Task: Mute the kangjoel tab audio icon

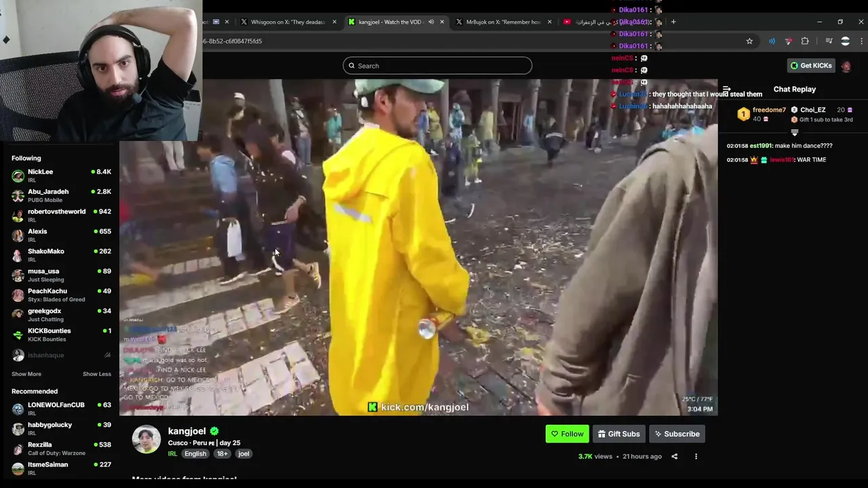Action: pos(431,22)
